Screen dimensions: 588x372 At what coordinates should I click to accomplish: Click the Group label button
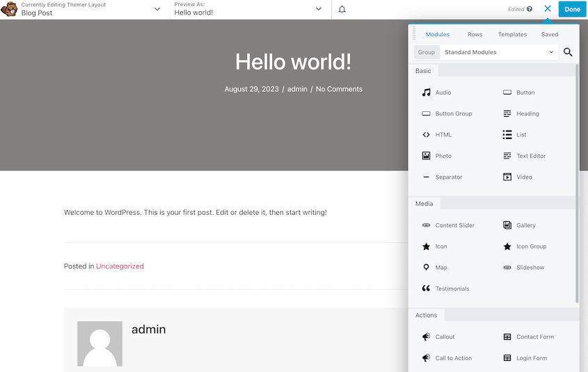427,52
